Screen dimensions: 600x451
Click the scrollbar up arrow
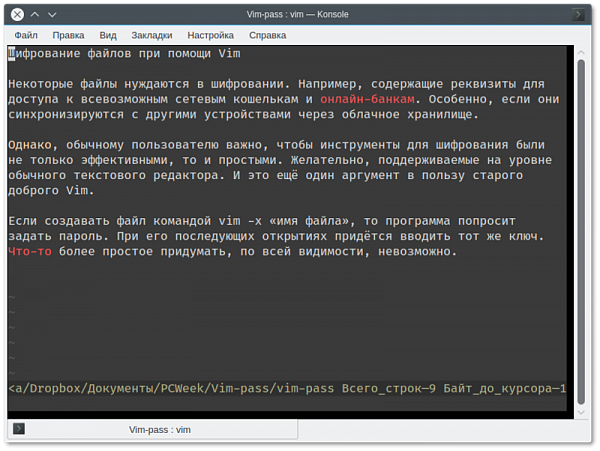coord(581,52)
